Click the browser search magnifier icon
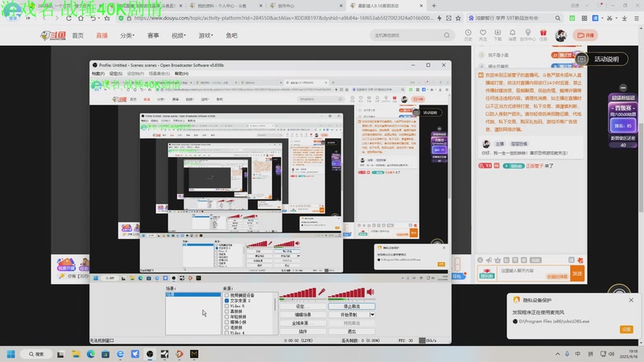644x362 pixels. pyautogui.click(x=557, y=18)
